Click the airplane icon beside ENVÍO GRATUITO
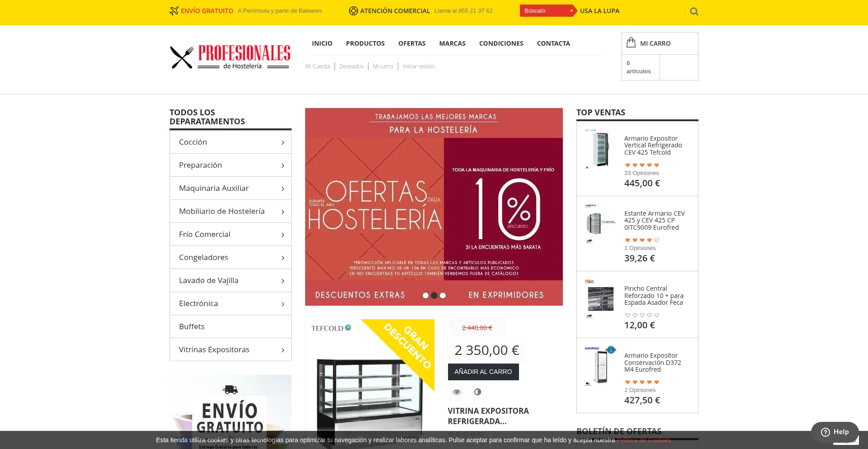 click(174, 10)
